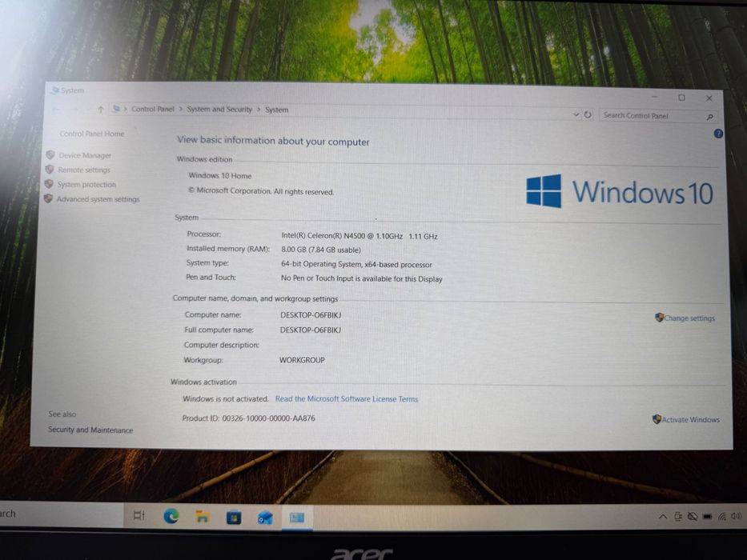Click the Advanced system settings shield icon
Screen dimensions: 747x560
tap(48, 198)
